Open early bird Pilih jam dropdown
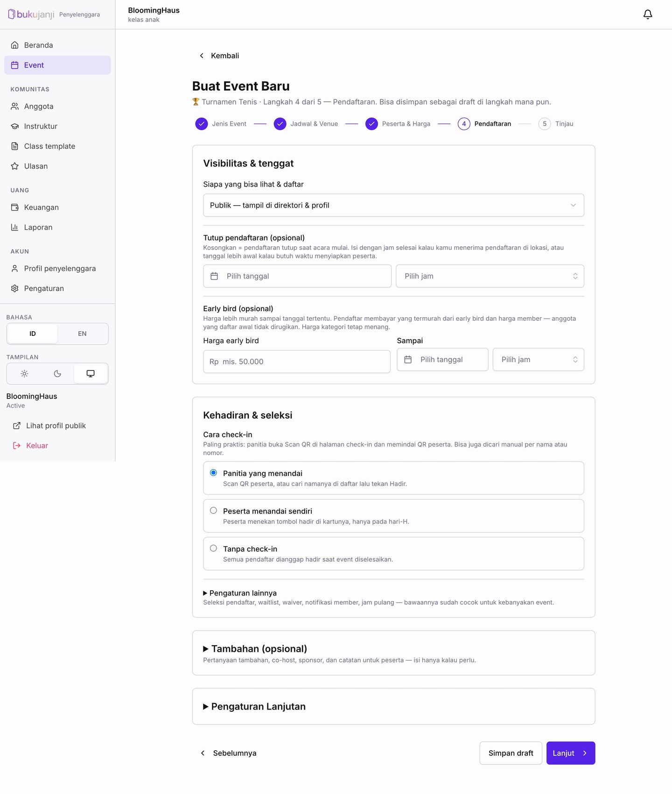 [x=539, y=360]
